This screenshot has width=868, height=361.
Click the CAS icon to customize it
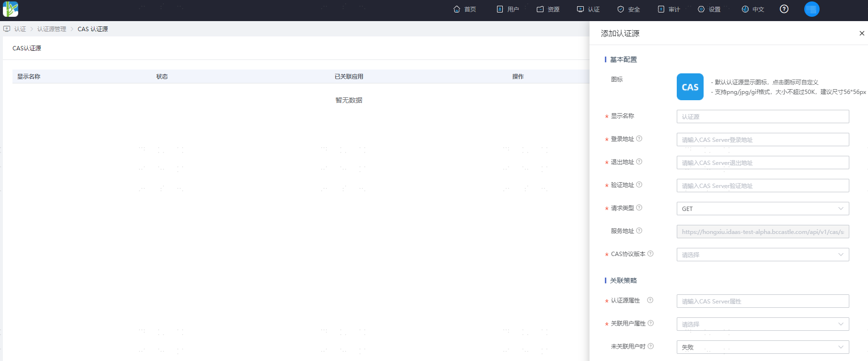click(690, 87)
